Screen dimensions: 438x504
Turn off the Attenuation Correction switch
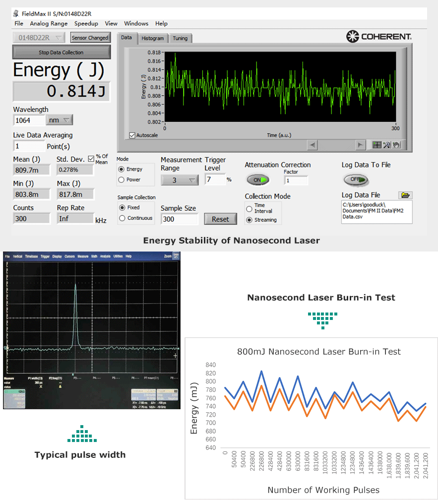click(x=258, y=180)
